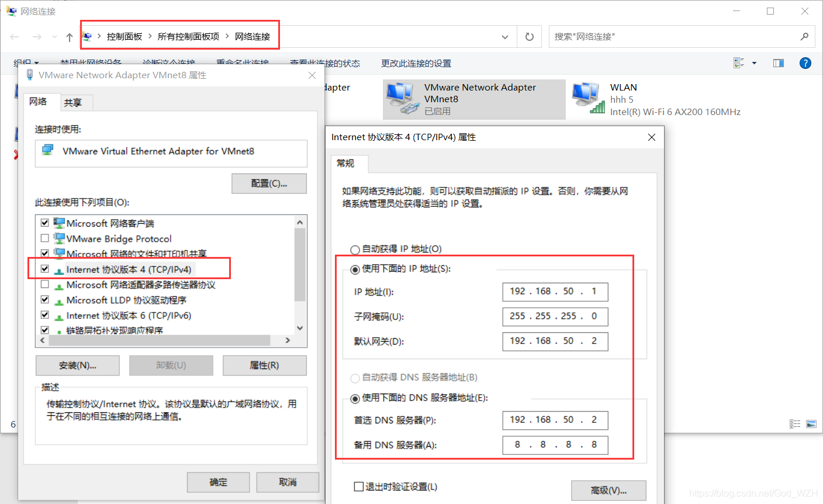Click the 高级(V) button
This screenshot has height=504, width=823.
click(608, 491)
